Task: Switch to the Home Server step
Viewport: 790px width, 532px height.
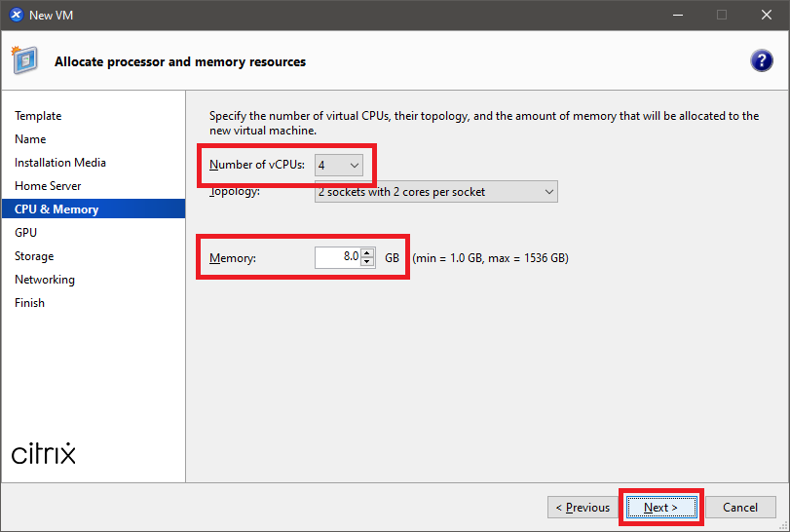Action: (x=48, y=186)
